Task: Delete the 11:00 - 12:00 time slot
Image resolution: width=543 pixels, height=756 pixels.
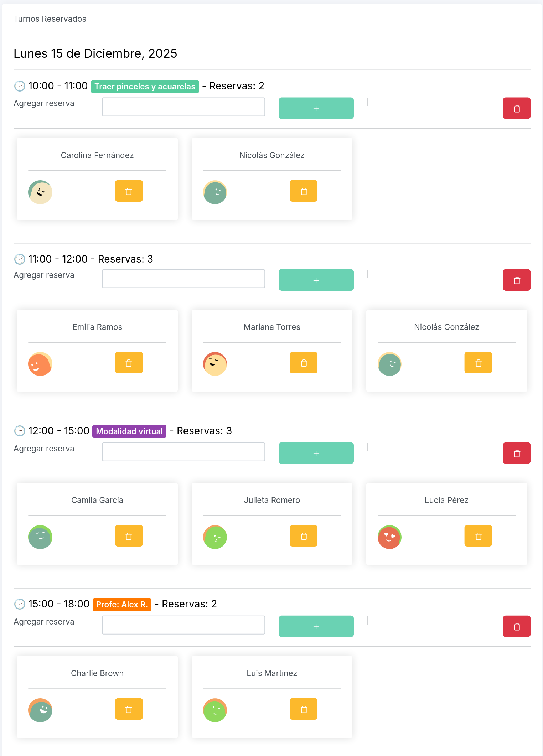Action: coord(516,280)
